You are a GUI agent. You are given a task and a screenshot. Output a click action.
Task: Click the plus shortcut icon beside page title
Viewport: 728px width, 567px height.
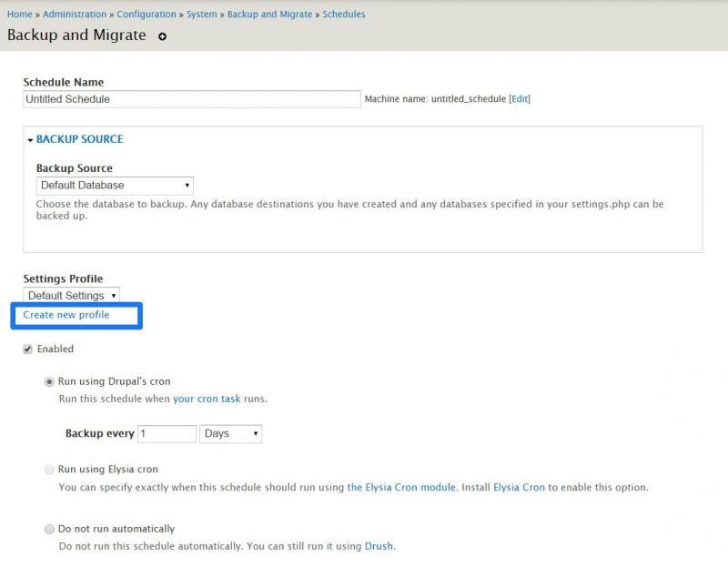pyautogui.click(x=162, y=36)
